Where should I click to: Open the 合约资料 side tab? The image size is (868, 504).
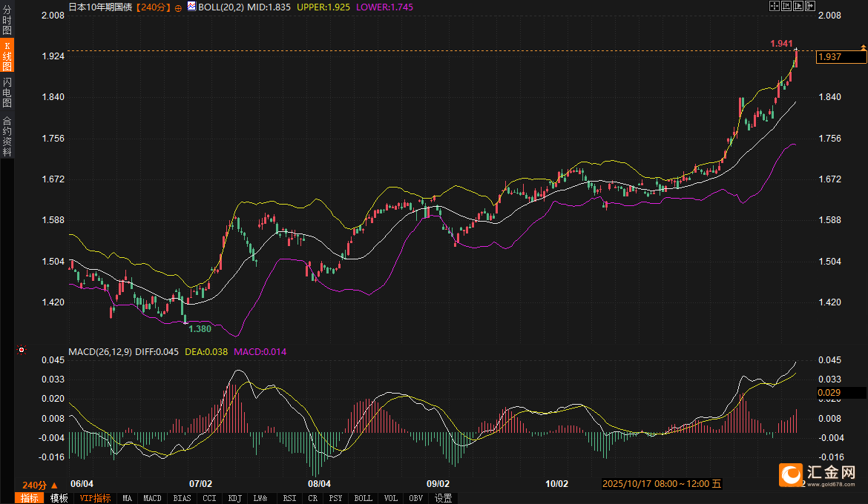coord(7,136)
